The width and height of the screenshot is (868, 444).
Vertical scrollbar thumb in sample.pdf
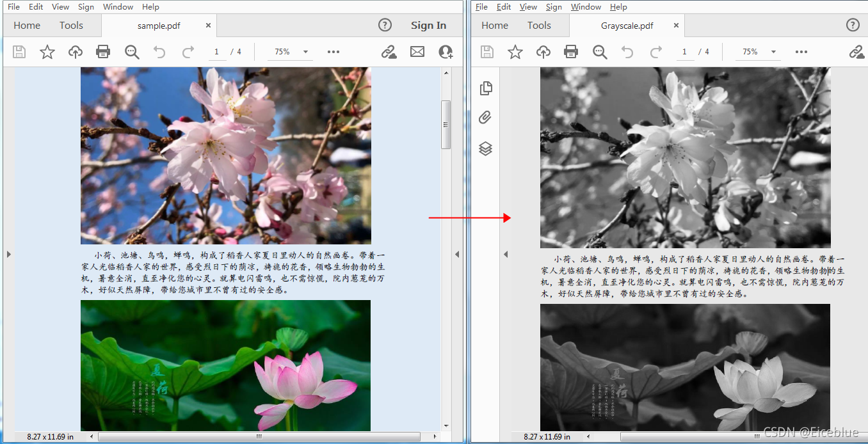coord(446,125)
